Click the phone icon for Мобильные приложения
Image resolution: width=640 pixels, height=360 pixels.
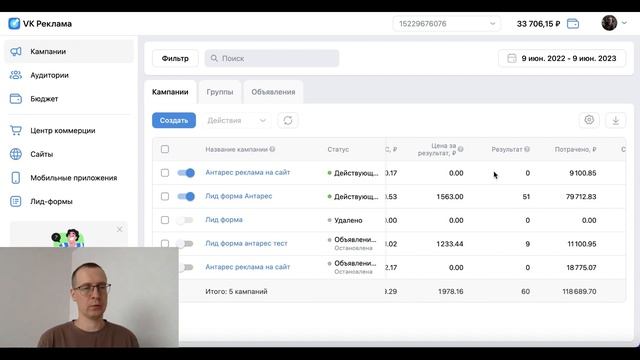[x=16, y=178]
